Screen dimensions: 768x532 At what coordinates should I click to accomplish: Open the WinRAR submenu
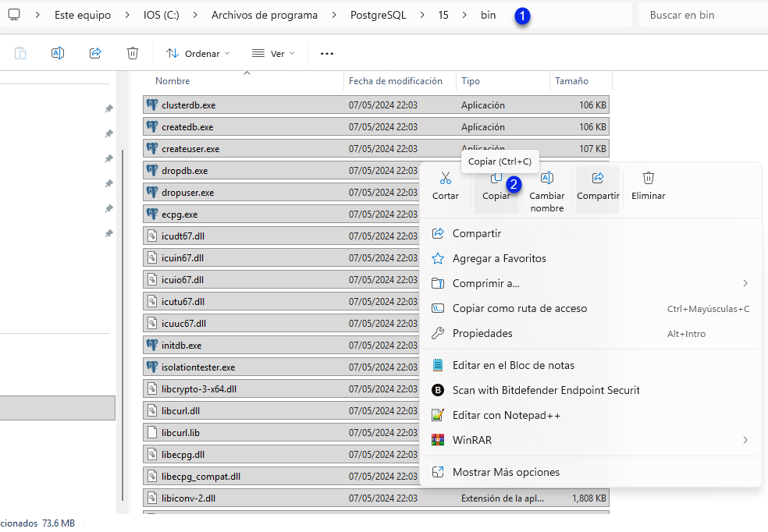(x=590, y=440)
